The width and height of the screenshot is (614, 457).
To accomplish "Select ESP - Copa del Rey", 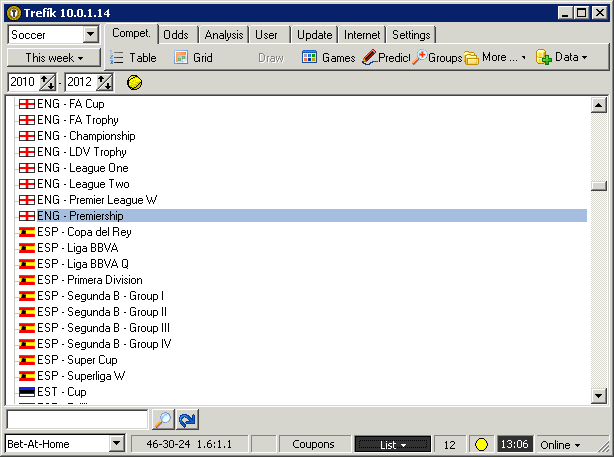I will click(x=84, y=232).
